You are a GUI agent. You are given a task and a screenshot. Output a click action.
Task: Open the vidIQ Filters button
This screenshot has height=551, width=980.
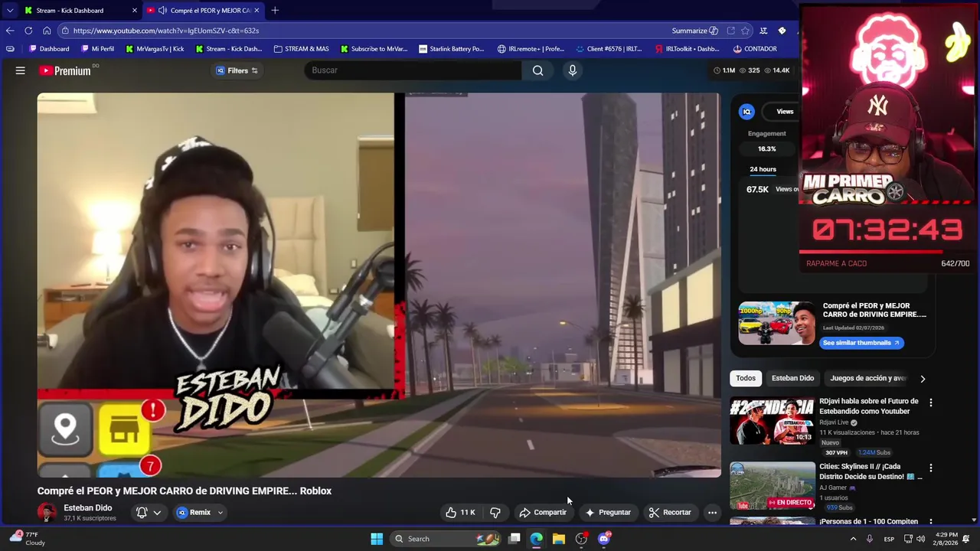point(237,70)
